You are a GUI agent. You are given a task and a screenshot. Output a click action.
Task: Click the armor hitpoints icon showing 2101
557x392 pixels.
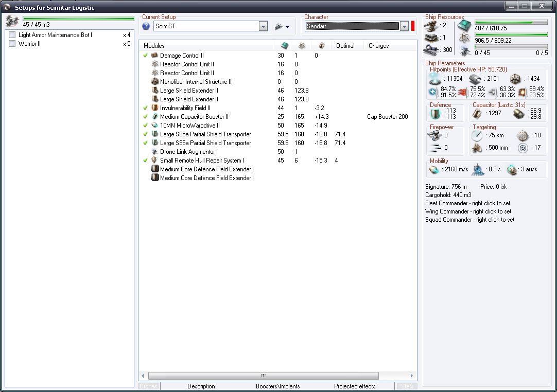click(x=475, y=79)
